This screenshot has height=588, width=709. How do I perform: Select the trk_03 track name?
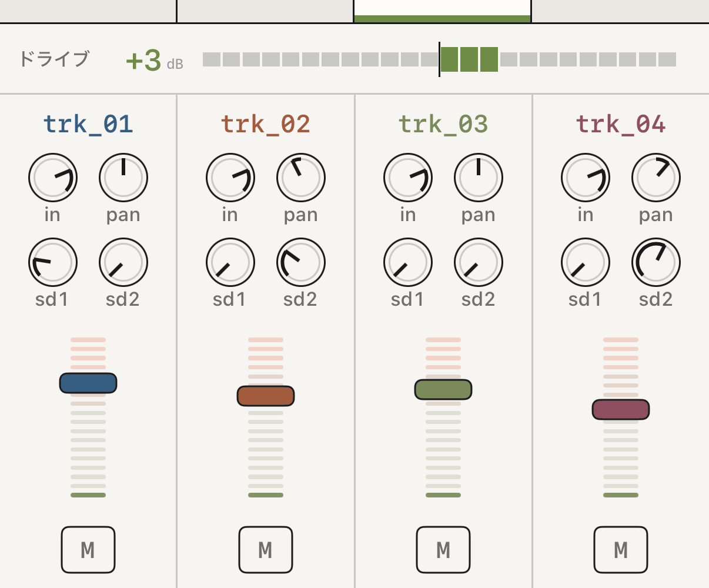[x=443, y=124]
